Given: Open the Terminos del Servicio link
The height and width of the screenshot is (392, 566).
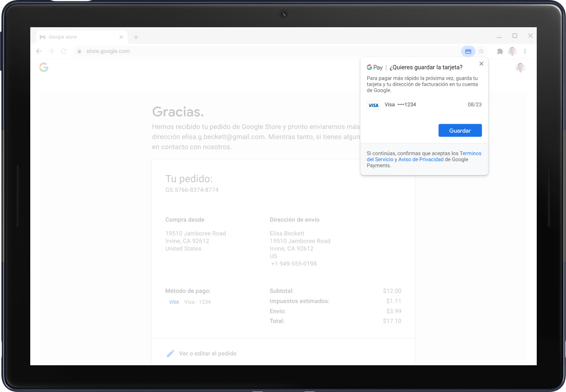Looking at the screenshot, I should (470, 153).
